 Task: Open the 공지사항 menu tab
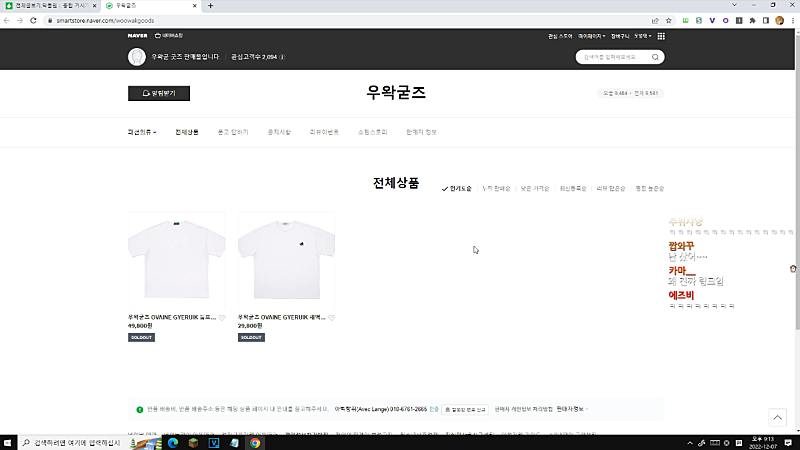tap(279, 132)
